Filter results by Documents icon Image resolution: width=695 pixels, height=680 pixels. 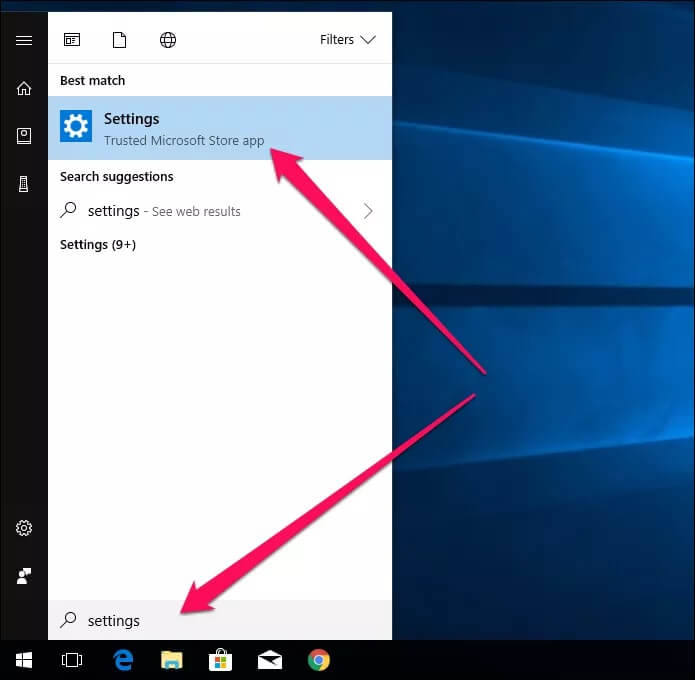coord(119,40)
